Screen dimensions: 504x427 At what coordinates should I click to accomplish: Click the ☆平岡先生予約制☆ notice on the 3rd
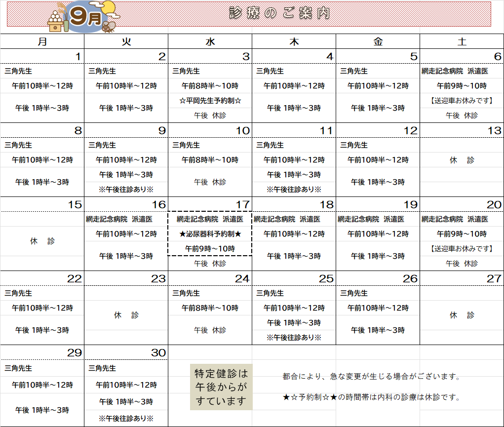click(210, 101)
